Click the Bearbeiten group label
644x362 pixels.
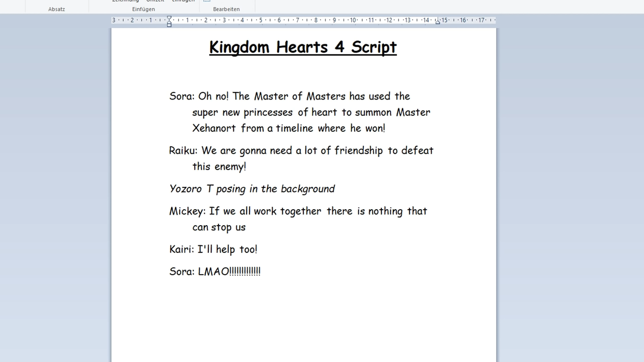coord(226,9)
